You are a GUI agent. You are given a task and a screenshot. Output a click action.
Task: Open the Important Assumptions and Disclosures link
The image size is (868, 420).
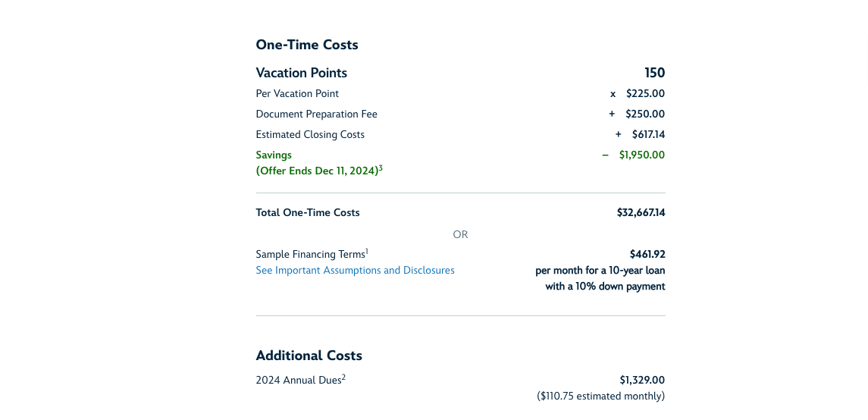(x=355, y=271)
